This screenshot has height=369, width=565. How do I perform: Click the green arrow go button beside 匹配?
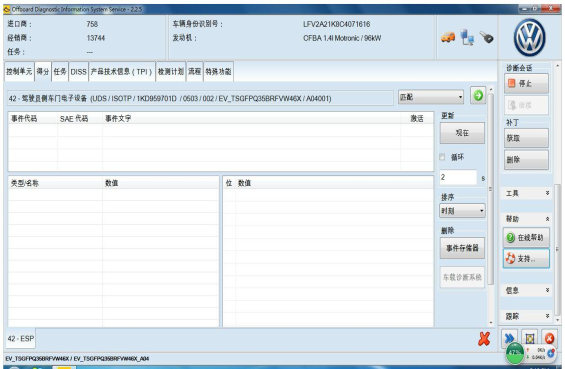click(478, 95)
